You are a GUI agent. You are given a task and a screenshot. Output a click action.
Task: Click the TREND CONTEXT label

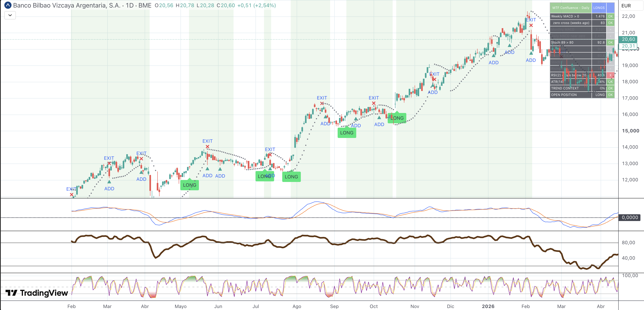point(565,88)
